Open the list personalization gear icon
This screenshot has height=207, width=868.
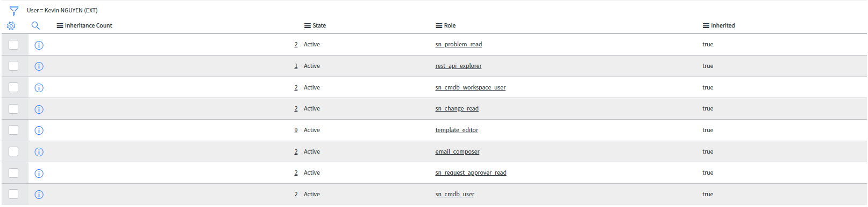pyautogui.click(x=11, y=25)
